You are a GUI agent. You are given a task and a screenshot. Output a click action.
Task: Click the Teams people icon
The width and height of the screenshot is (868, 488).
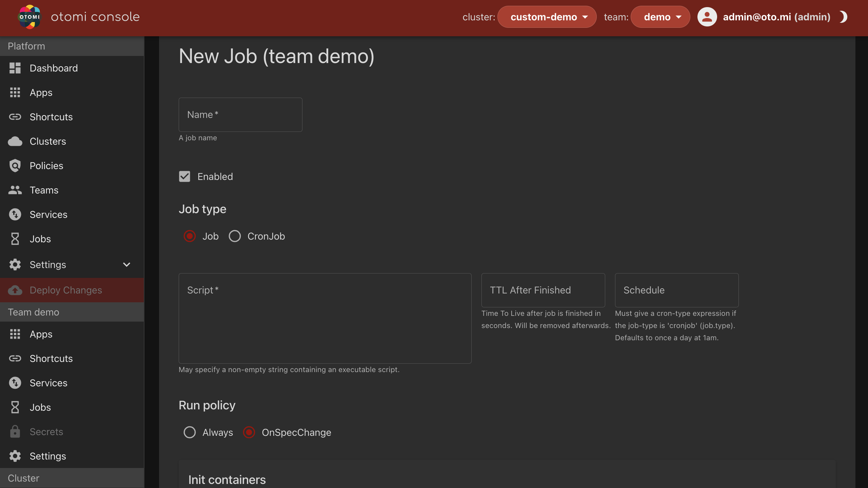coord(15,190)
